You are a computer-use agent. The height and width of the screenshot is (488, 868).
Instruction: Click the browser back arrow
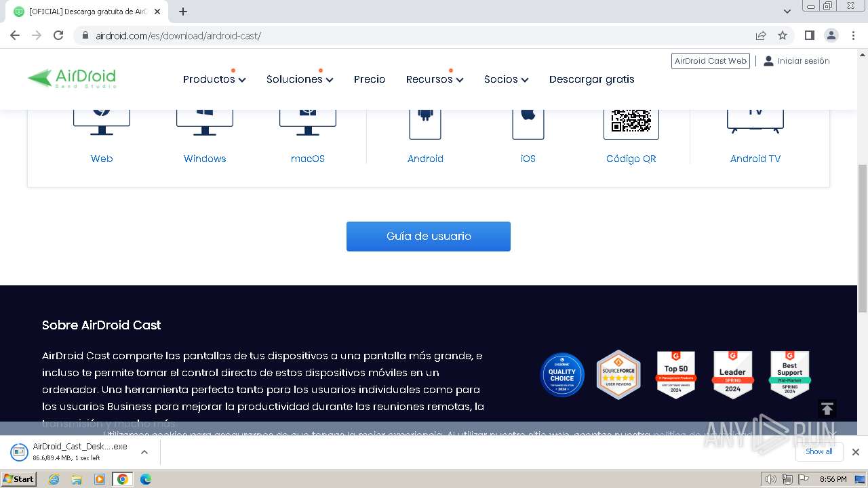click(15, 35)
